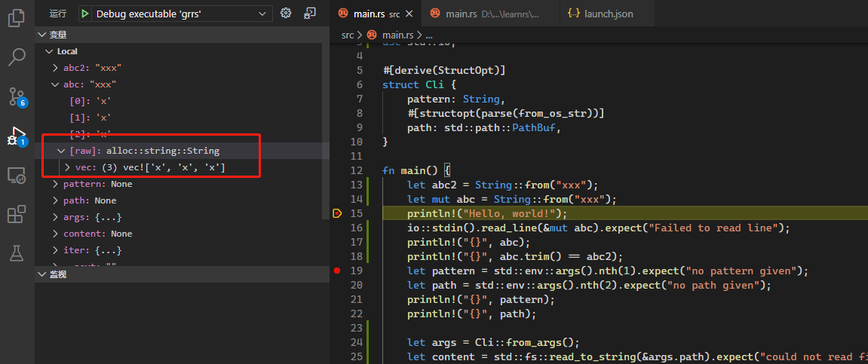Open the Explorer view in activity bar

point(17,17)
